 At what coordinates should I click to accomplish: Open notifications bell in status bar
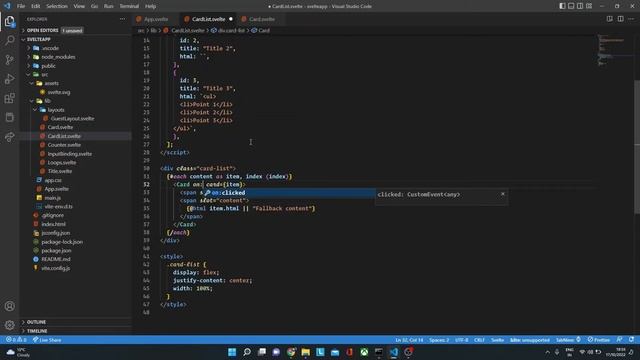[631, 340]
